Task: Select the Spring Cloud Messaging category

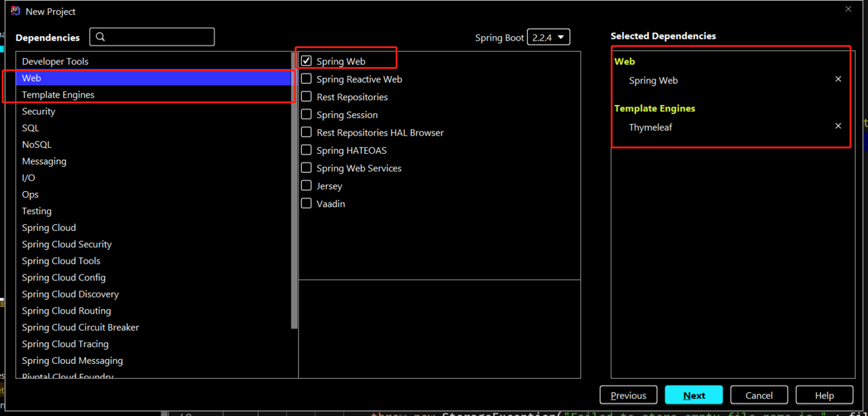Action: pyautogui.click(x=154, y=360)
